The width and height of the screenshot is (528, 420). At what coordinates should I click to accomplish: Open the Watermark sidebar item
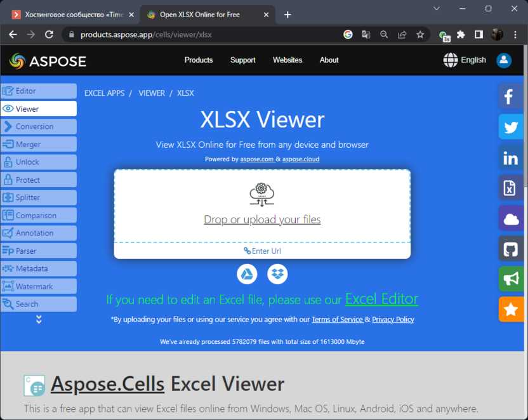[x=38, y=286]
